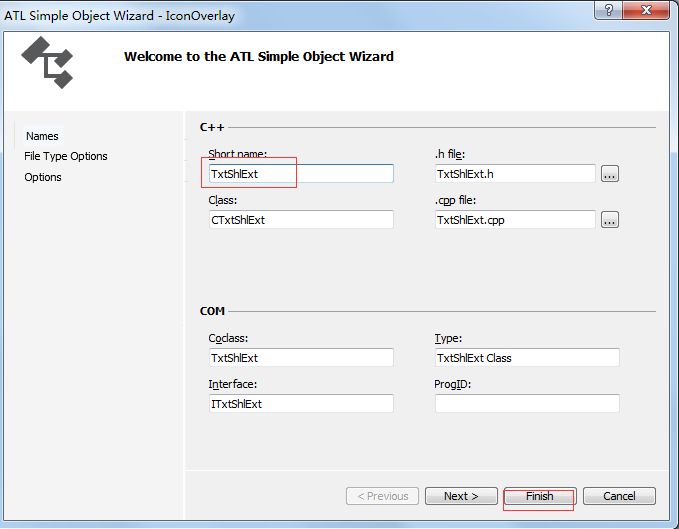679x529 pixels.
Task: Cancel the wizard dialog
Action: point(619,496)
